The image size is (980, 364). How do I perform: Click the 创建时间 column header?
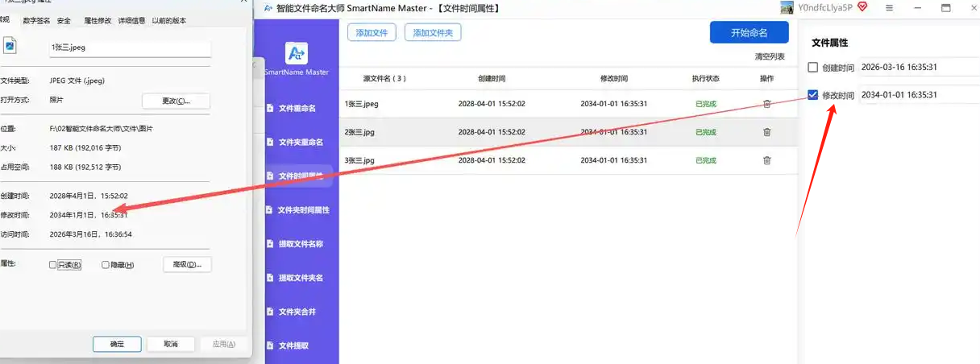point(492,79)
